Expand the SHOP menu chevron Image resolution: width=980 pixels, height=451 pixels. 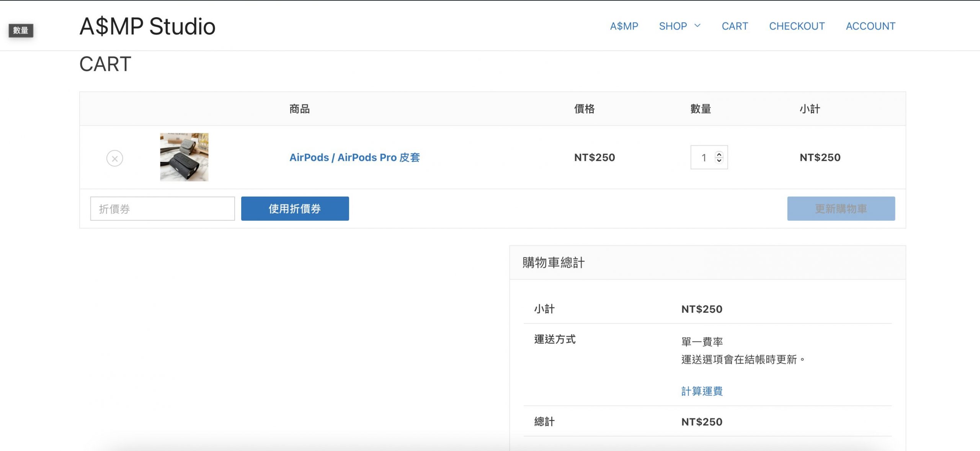(697, 26)
